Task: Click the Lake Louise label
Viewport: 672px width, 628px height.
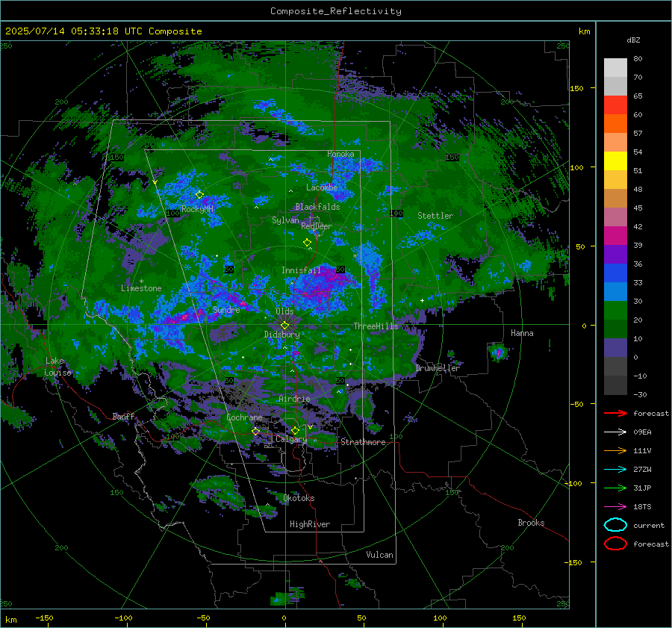Action: pos(58,367)
